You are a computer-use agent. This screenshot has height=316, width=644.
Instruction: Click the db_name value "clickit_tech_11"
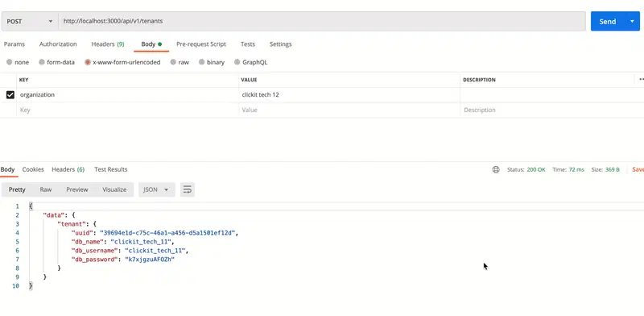[140, 242]
